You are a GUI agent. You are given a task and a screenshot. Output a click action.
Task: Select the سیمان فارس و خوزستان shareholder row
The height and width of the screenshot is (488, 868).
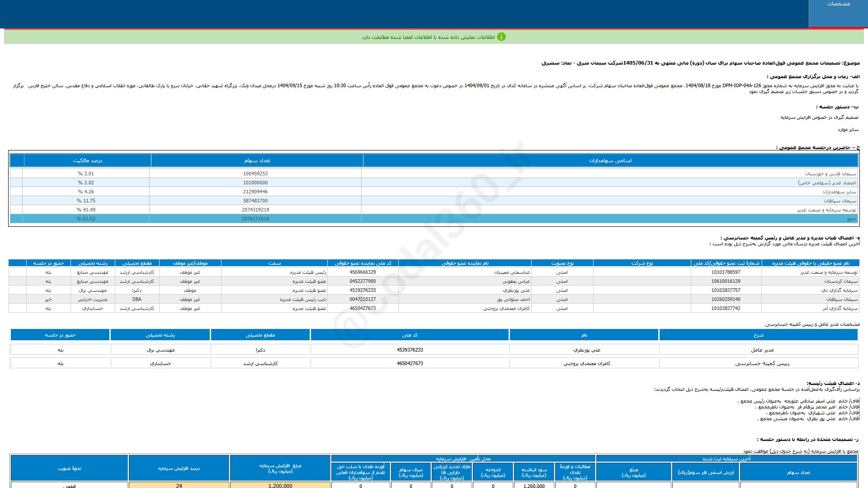point(830,174)
